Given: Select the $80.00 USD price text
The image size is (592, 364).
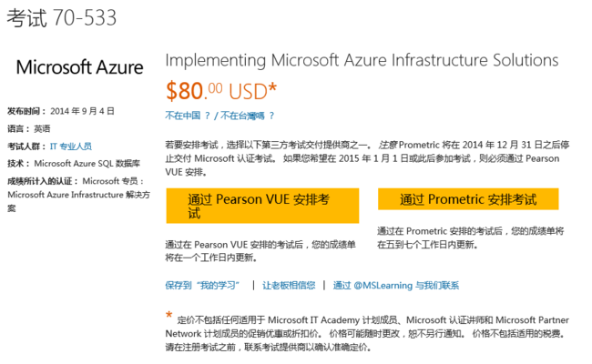Looking at the screenshot, I should [x=221, y=91].
